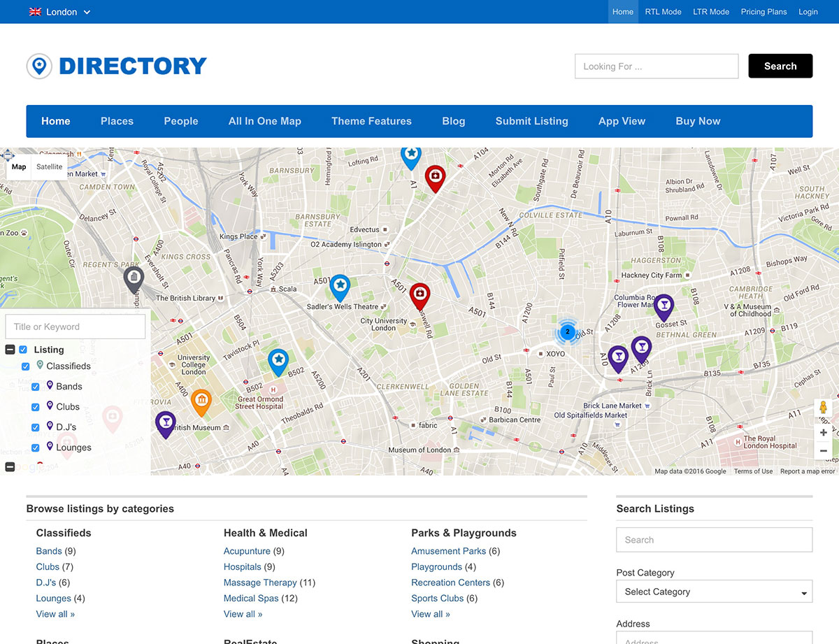The width and height of the screenshot is (839, 644).
Task: Click the Directory logo pin icon
Action: click(x=39, y=66)
